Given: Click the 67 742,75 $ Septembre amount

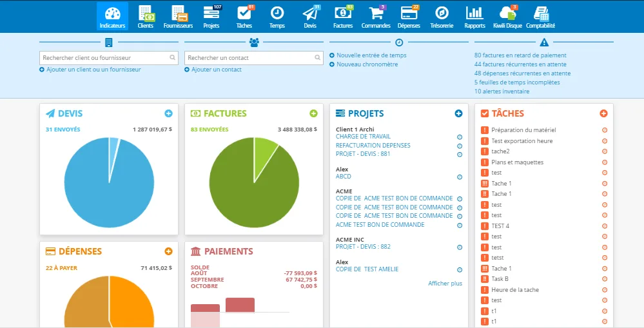Looking at the screenshot, I should tap(301, 280).
